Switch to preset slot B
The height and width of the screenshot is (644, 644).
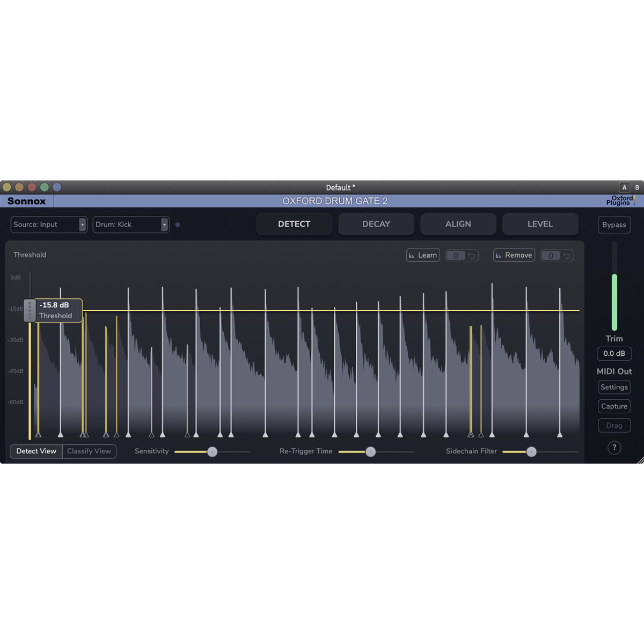tap(637, 187)
